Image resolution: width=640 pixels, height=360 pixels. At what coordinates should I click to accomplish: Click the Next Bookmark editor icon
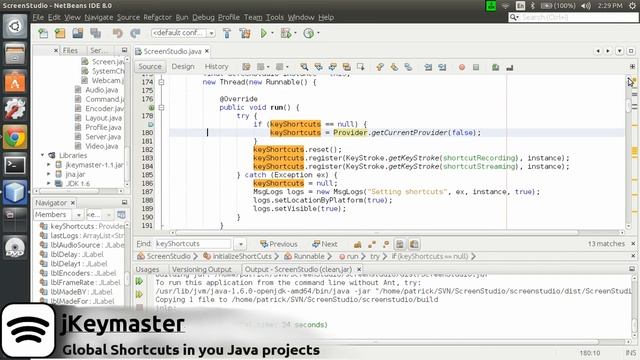pos(394,67)
